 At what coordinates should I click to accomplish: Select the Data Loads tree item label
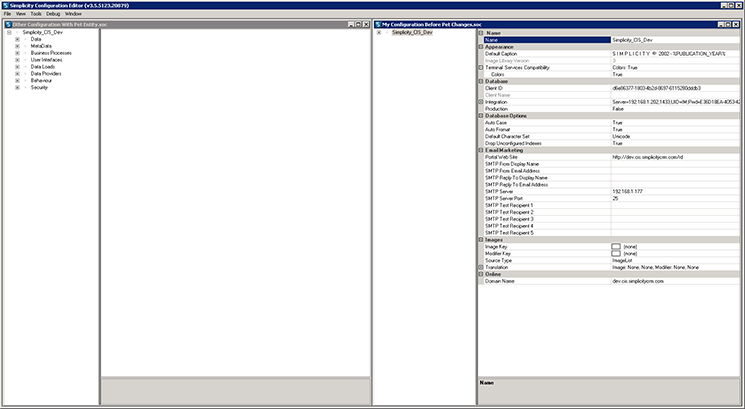pyautogui.click(x=43, y=67)
